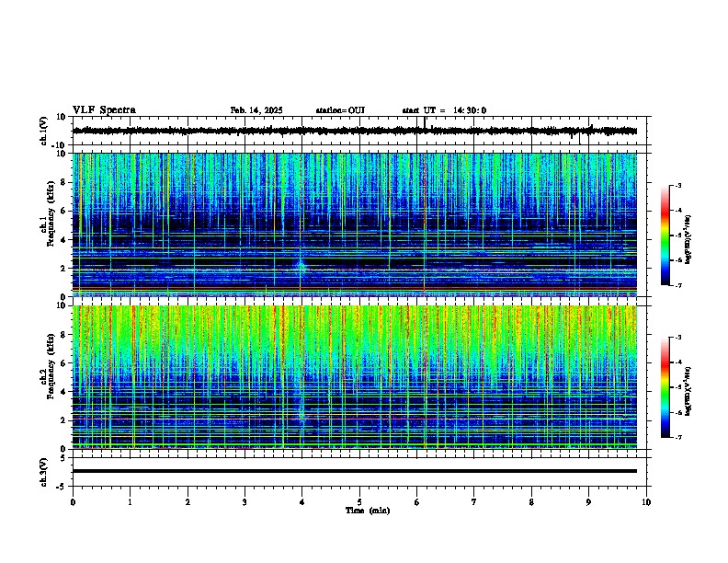Click the lower ch.2 color scale bar
This screenshot has width=728, height=563.
coord(665,387)
